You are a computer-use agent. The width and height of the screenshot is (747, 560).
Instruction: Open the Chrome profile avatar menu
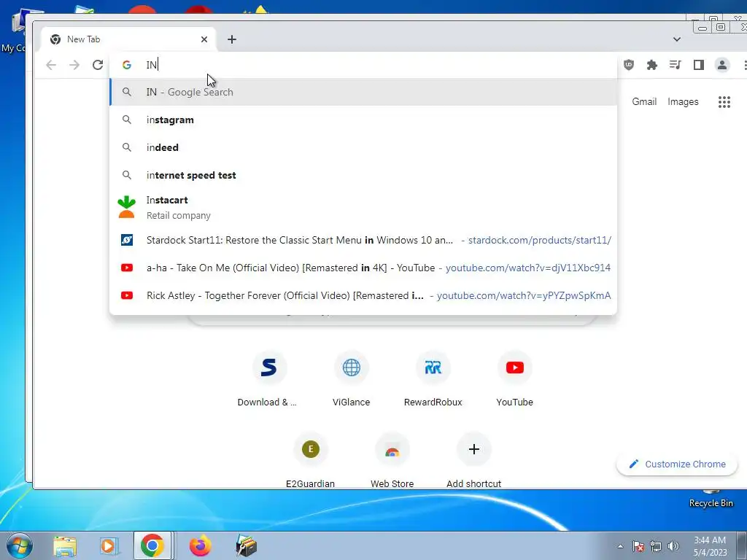[x=721, y=65]
